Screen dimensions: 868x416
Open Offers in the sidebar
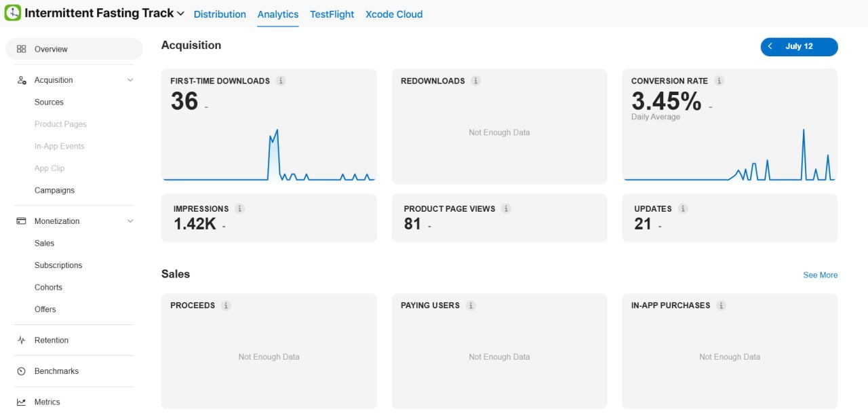click(45, 309)
